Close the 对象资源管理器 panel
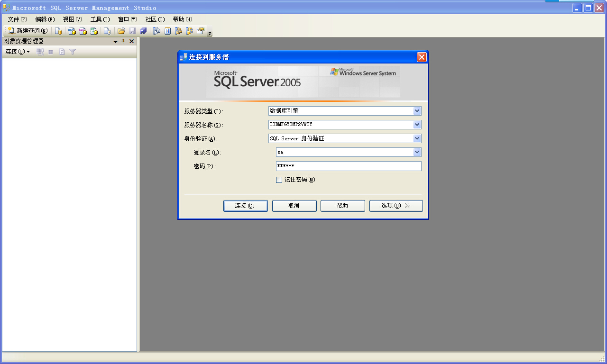This screenshot has width=607, height=364. click(x=132, y=41)
